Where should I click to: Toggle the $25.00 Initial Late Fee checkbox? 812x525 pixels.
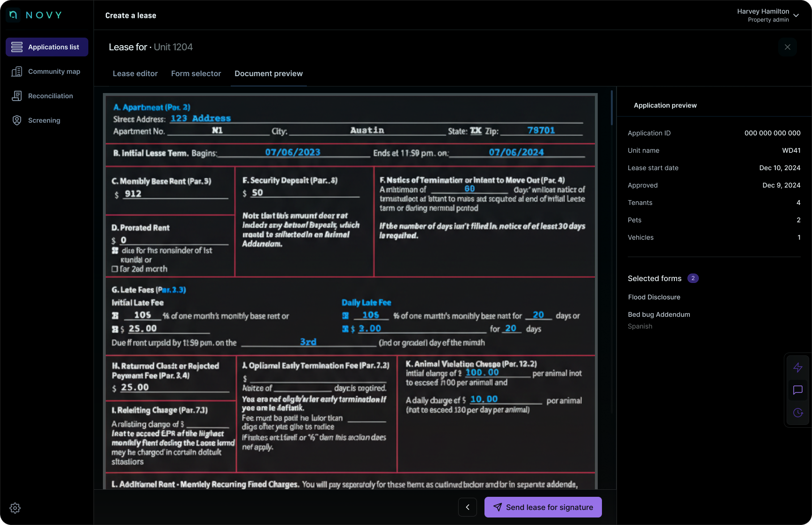tap(116, 329)
